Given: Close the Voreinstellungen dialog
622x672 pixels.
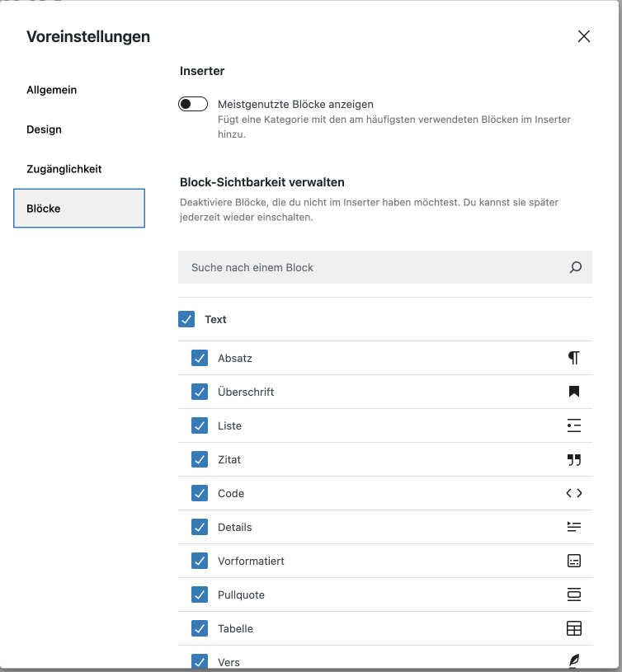Looking at the screenshot, I should (x=584, y=36).
